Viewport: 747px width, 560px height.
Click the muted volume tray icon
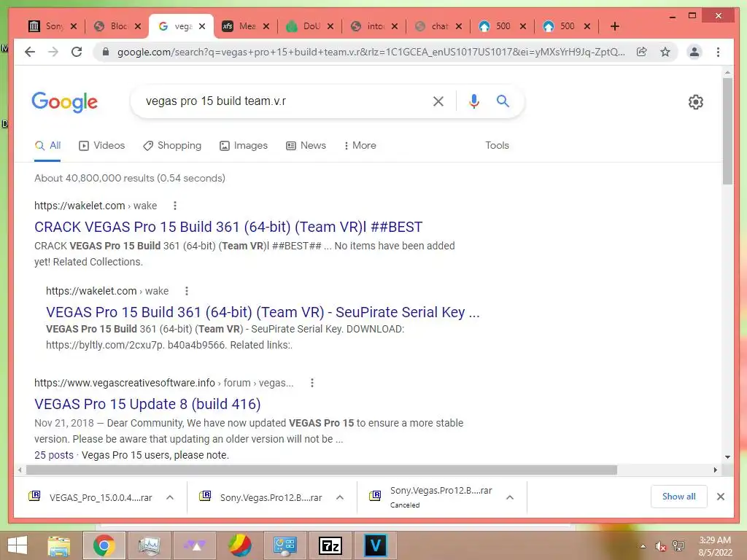point(660,546)
